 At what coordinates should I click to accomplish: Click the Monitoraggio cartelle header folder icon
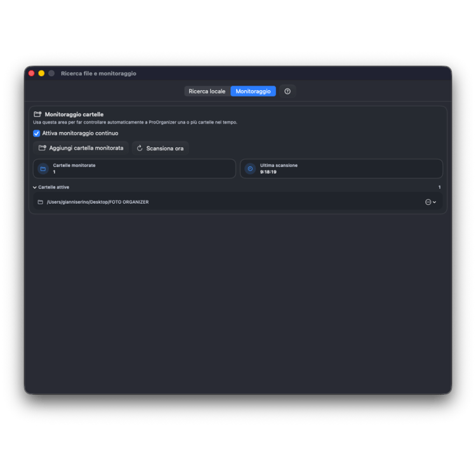(x=37, y=114)
